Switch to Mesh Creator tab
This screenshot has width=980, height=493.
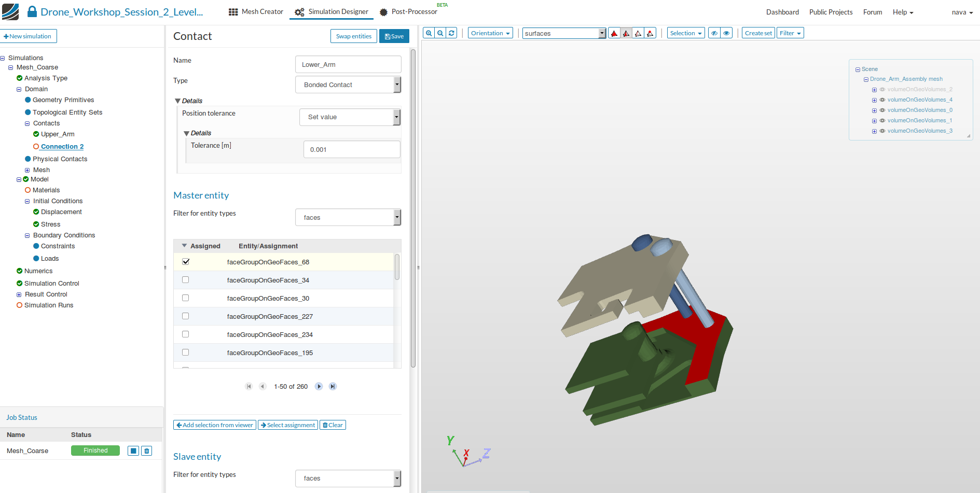pyautogui.click(x=256, y=12)
